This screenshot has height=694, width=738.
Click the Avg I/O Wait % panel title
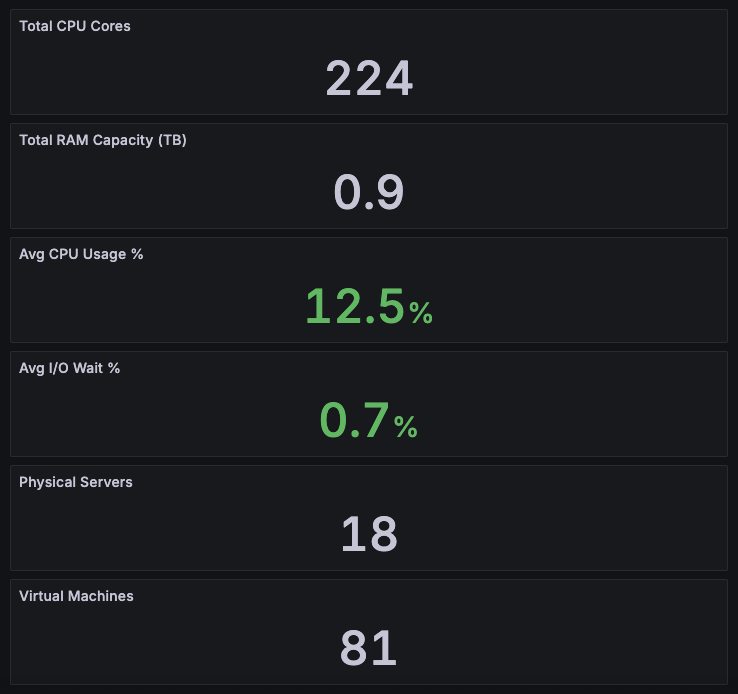(69, 368)
